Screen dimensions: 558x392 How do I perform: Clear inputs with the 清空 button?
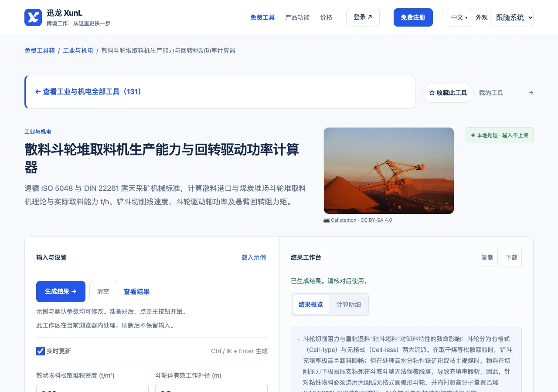pyautogui.click(x=103, y=291)
